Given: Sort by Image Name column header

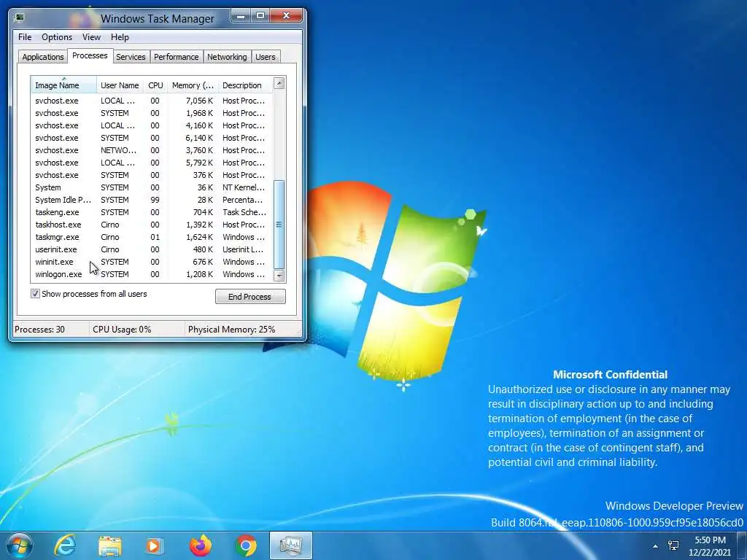Looking at the screenshot, I should point(64,85).
